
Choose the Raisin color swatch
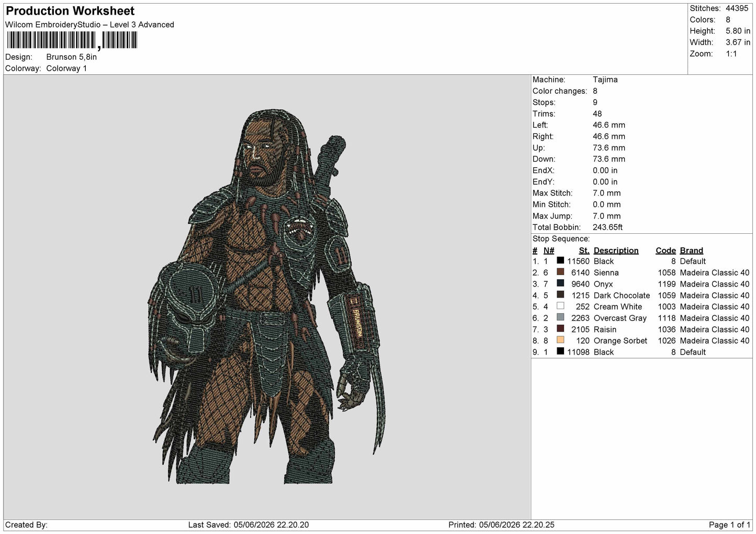(560, 328)
